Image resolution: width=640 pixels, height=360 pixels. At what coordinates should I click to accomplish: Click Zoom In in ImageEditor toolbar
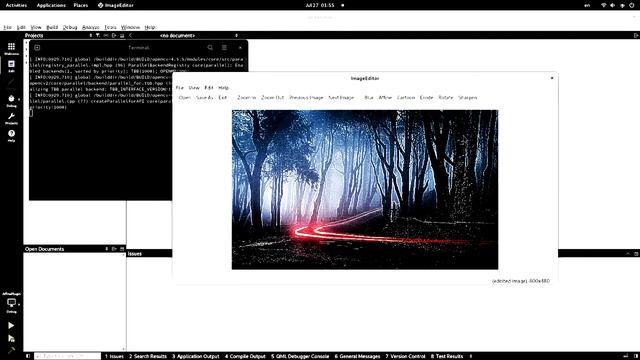[x=247, y=98]
